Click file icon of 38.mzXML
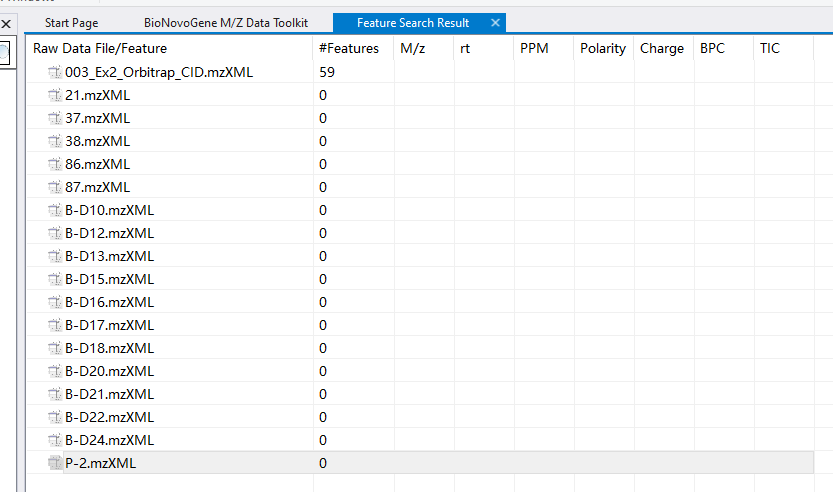 point(55,141)
